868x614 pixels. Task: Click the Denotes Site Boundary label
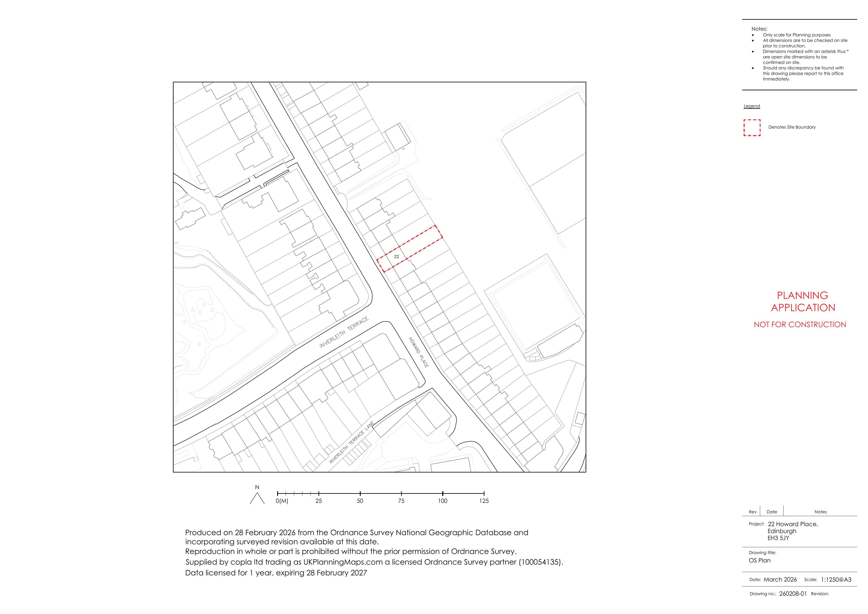792,127
